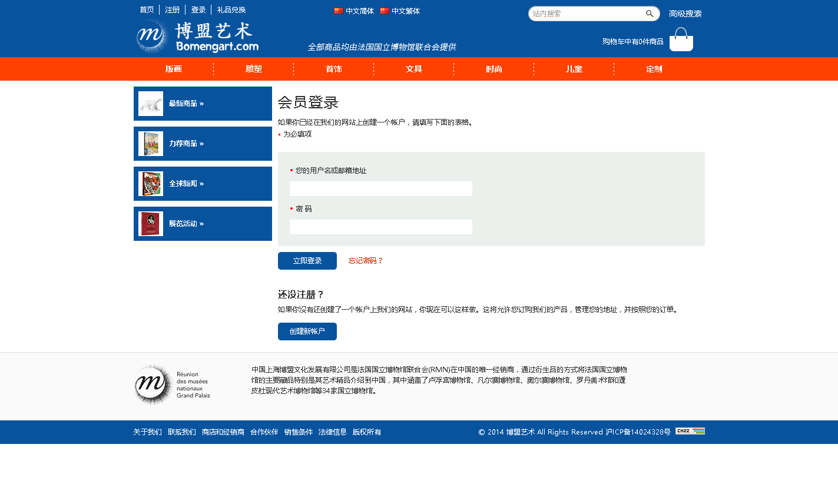Open the 力荐商品 sidebar thumbnail

click(x=151, y=144)
